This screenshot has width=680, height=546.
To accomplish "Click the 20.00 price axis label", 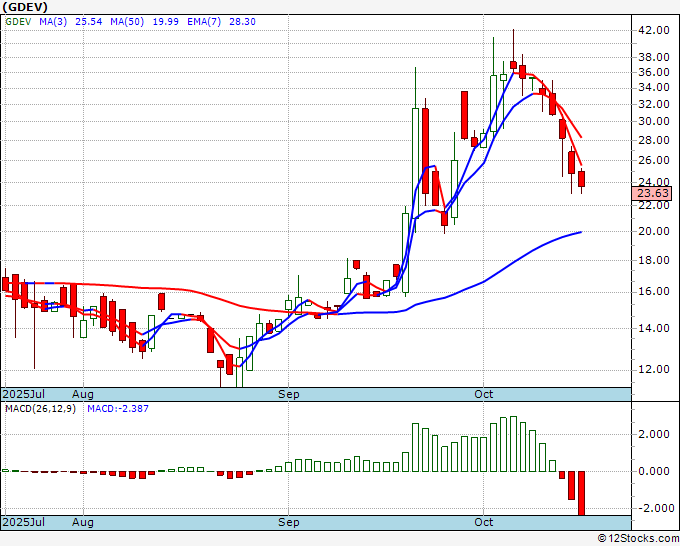I will pos(653,231).
